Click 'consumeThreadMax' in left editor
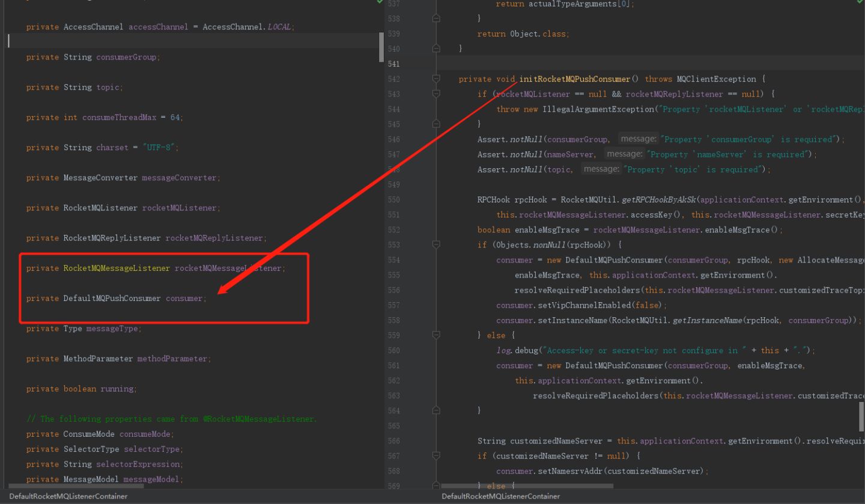The width and height of the screenshot is (865, 504). click(x=120, y=117)
